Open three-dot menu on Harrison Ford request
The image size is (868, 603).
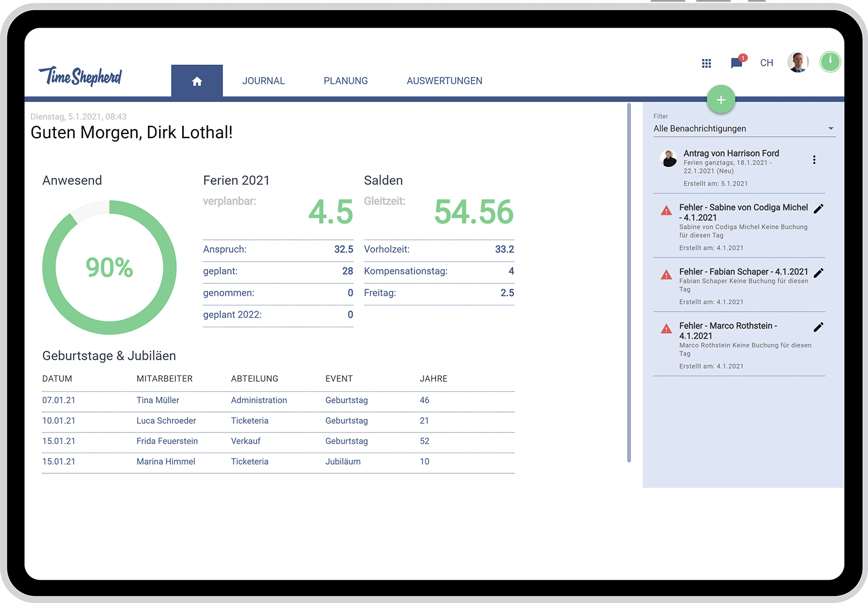click(x=814, y=160)
